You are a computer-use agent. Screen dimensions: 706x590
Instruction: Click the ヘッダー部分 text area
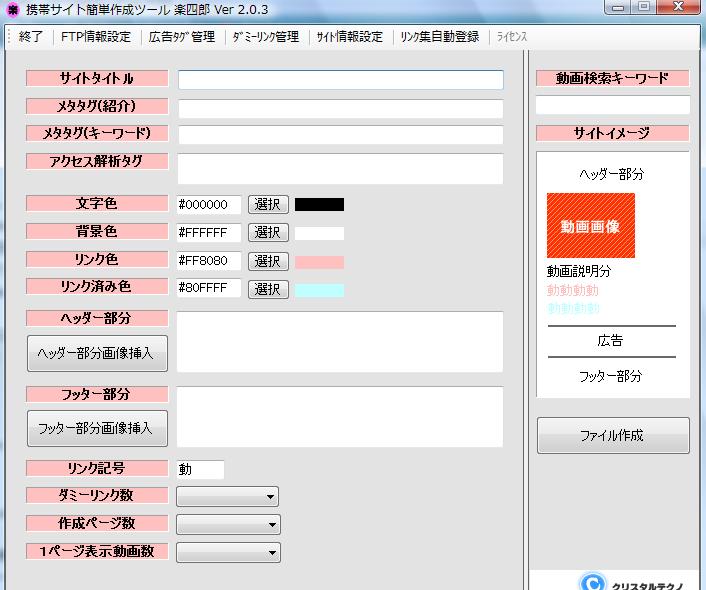[x=340, y=341]
